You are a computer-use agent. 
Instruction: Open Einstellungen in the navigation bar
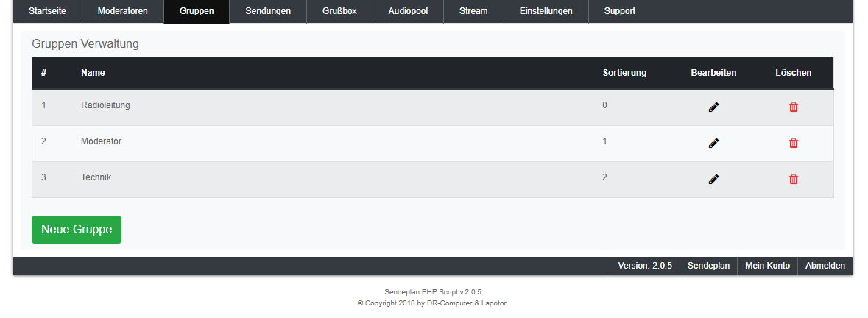pyautogui.click(x=546, y=11)
